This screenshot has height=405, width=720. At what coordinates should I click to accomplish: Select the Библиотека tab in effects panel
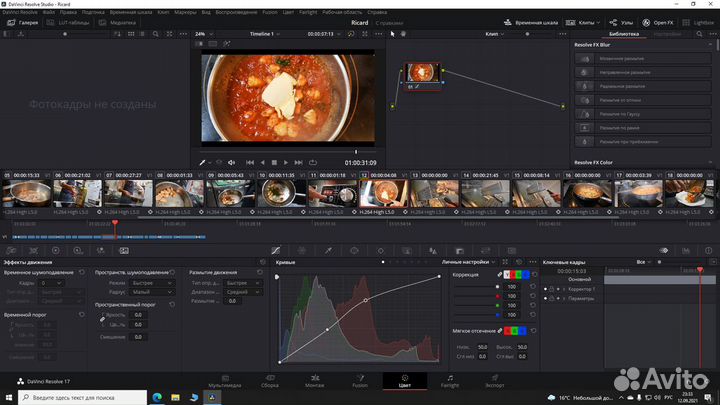click(623, 33)
